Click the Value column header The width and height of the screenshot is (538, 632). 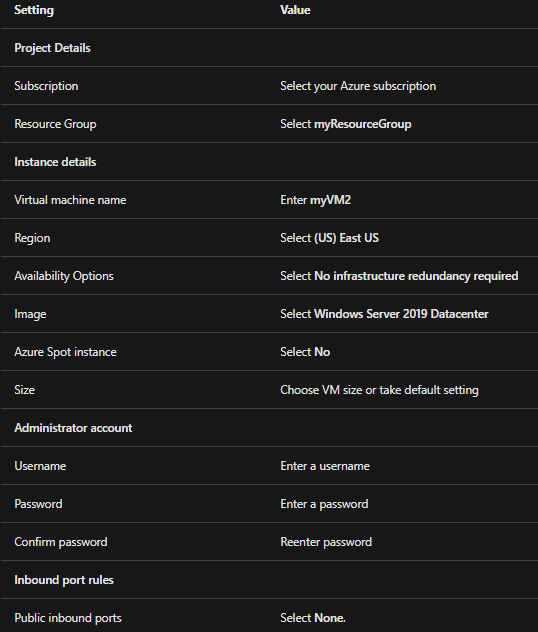(295, 10)
